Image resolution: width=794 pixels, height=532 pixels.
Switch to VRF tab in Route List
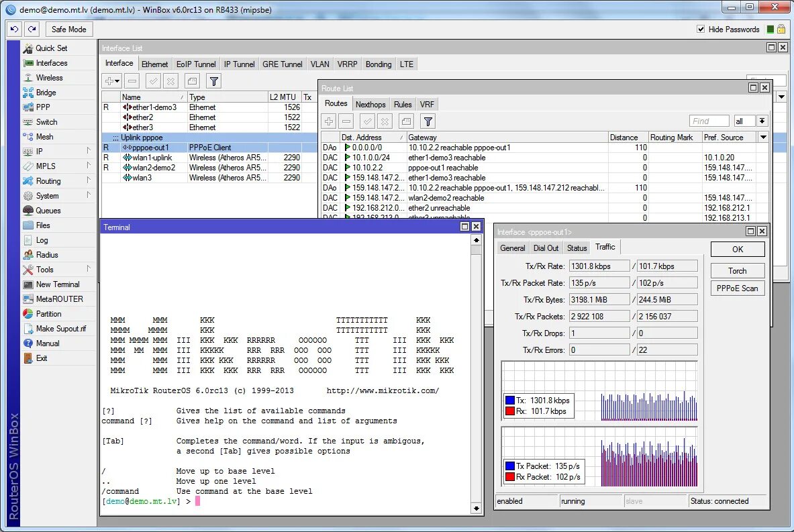[427, 104]
